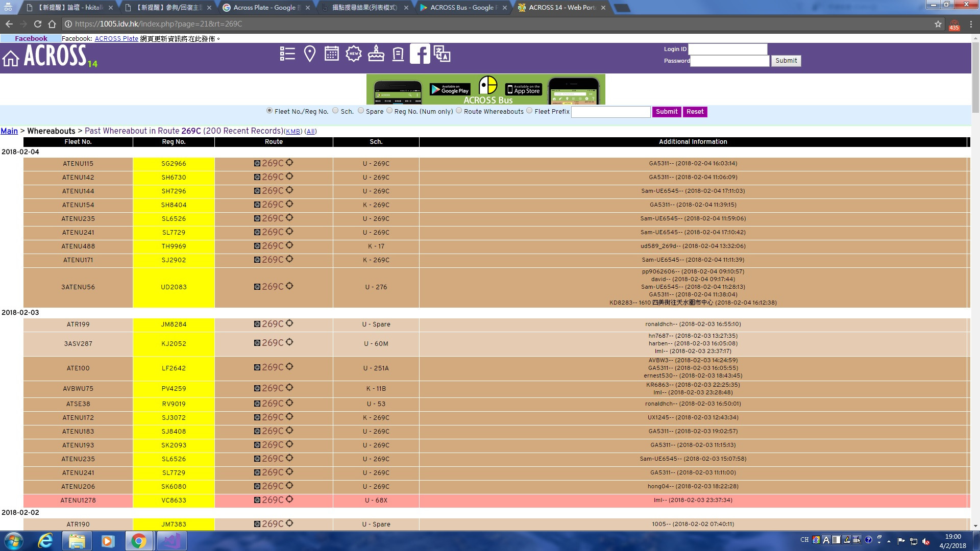980x551 pixels.
Task: Click the map pin location icon
Action: tap(310, 54)
